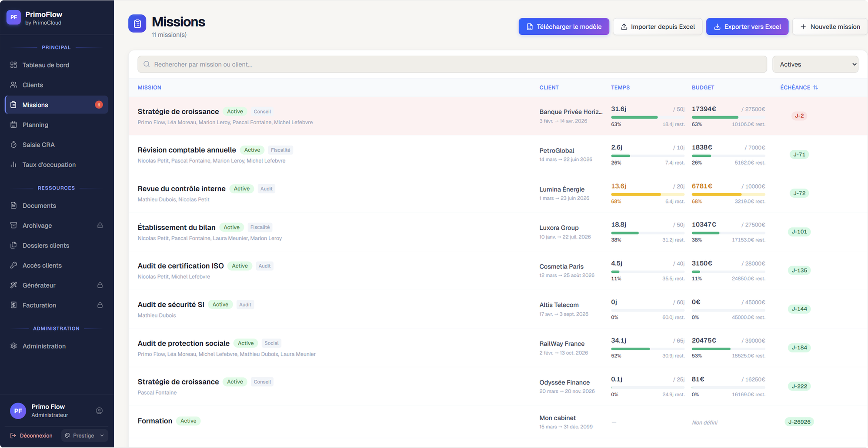Click the Tableau de bord grid icon
The image size is (868, 448).
tap(13, 65)
